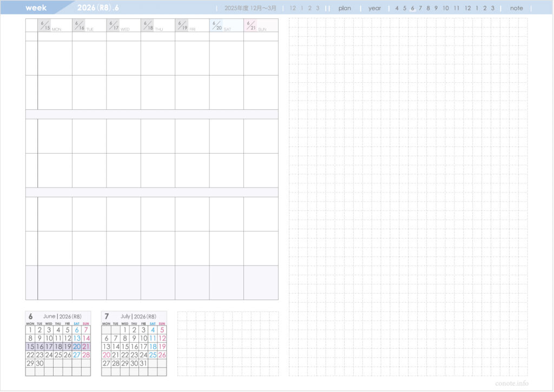Click June 15 in the mini calendar

coord(30,347)
